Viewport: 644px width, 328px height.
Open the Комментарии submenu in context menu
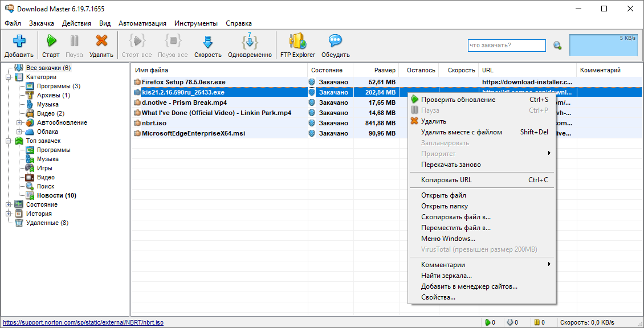[x=481, y=265]
